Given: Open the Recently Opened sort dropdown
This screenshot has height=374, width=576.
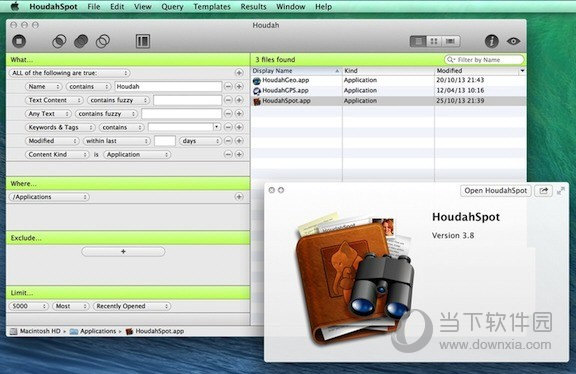Looking at the screenshot, I should click(x=132, y=306).
